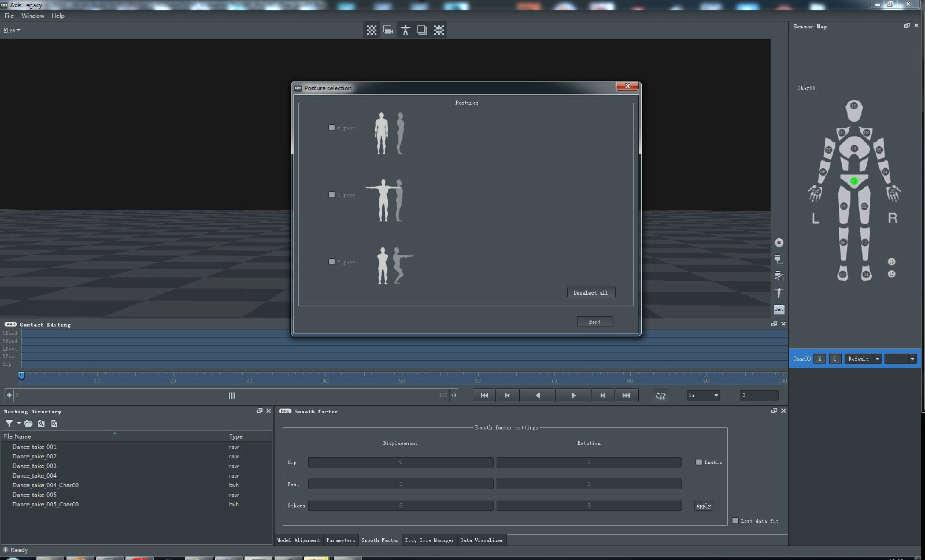Switch to Data Visualizer tab
925x560 pixels.
tap(482, 540)
